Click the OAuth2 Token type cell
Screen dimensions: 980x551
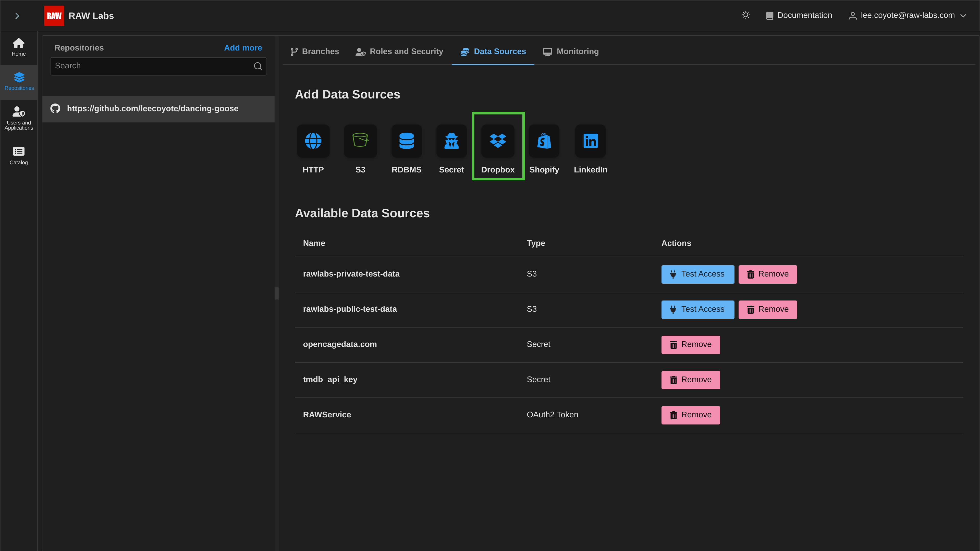tap(552, 415)
